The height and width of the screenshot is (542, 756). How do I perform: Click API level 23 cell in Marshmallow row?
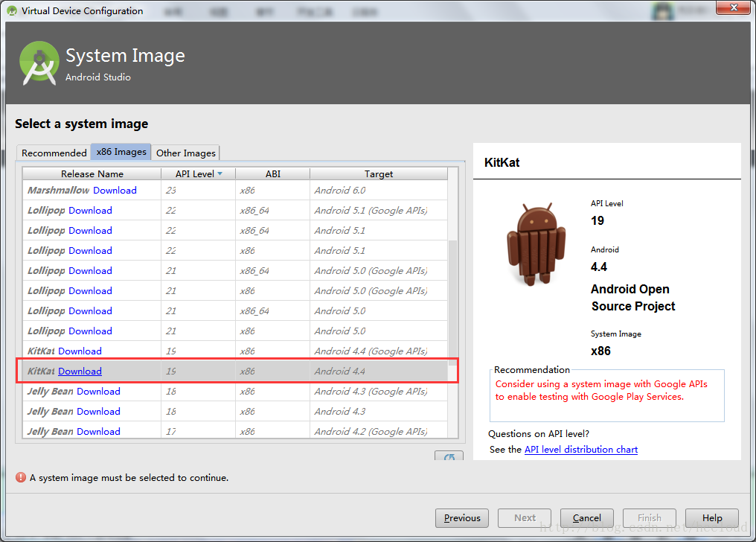(x=198, y=191)
